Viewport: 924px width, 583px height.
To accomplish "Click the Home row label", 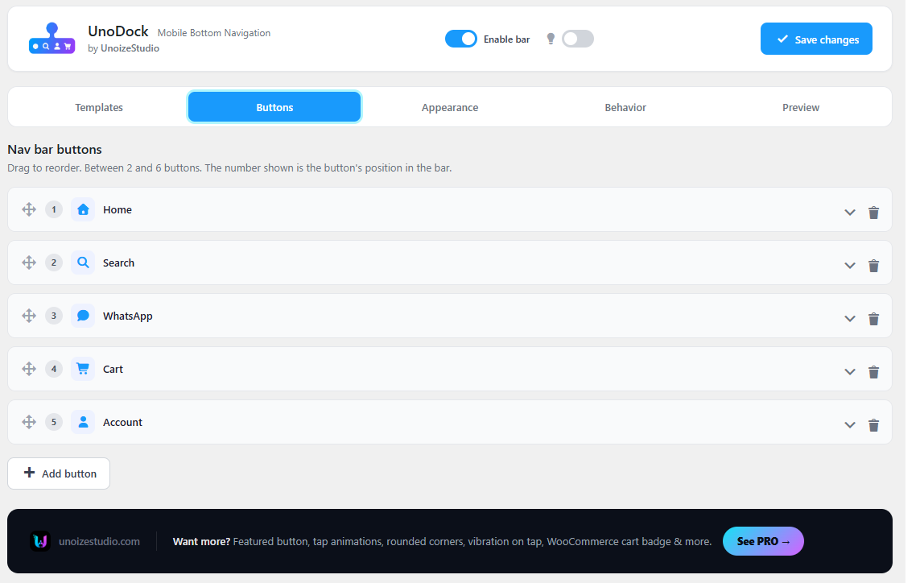I will coord(118,210).
